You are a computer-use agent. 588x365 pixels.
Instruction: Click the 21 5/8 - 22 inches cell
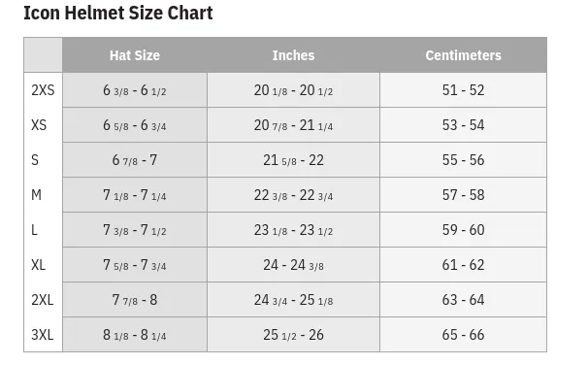point(293,160)
